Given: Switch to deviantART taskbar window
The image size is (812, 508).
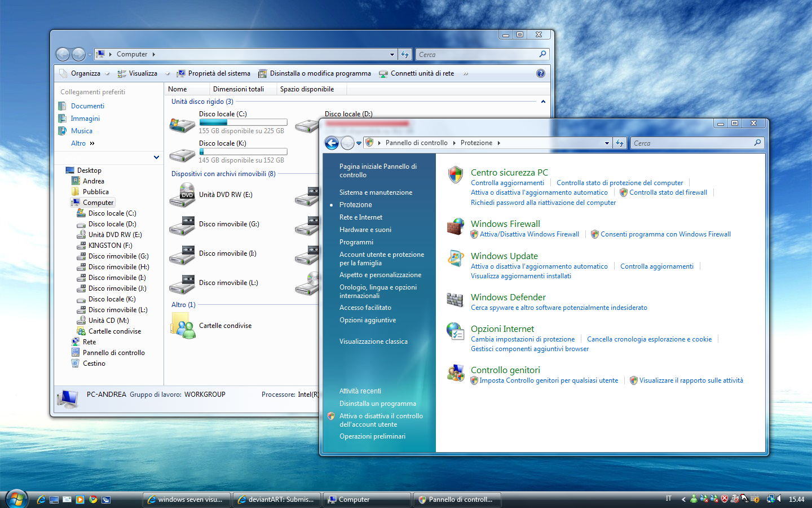Looking at the screenshot, I should pos(276,500).
